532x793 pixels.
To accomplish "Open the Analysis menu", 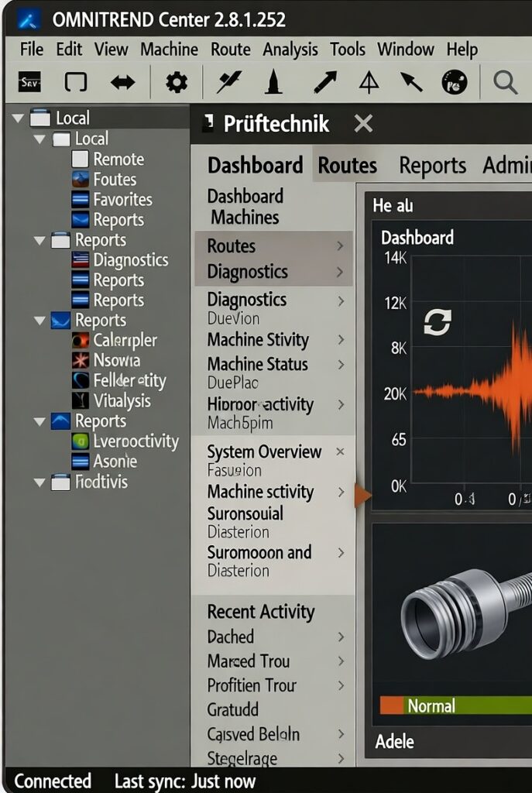I will (x=290, y=50).
